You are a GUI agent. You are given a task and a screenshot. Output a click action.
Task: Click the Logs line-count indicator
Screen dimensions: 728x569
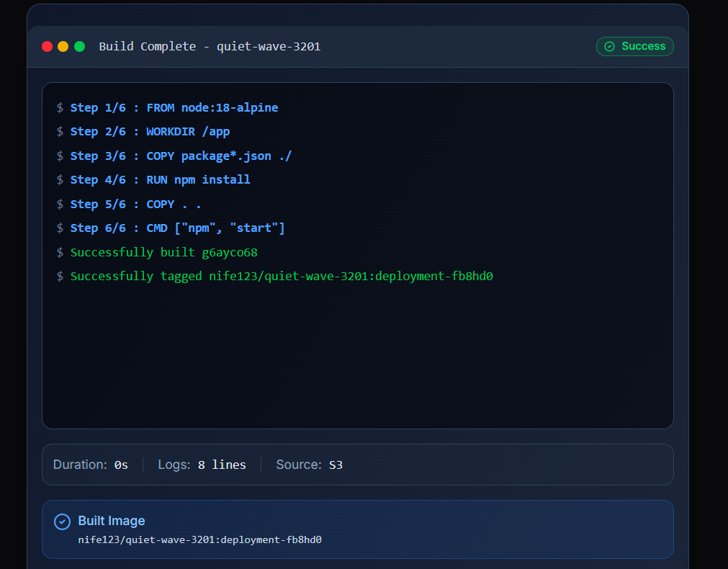(202, 465)
